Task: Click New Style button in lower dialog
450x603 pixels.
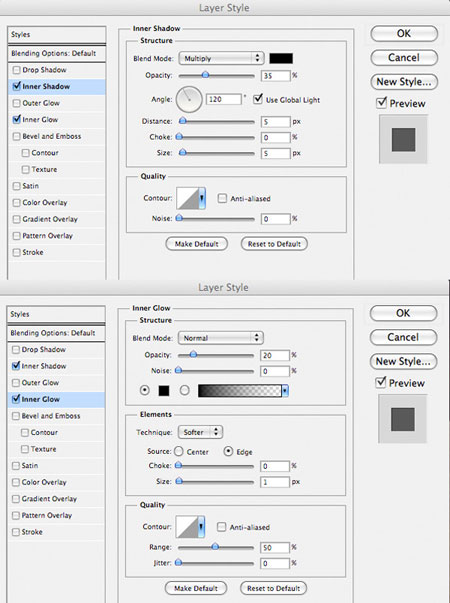Action: [403, 361]
